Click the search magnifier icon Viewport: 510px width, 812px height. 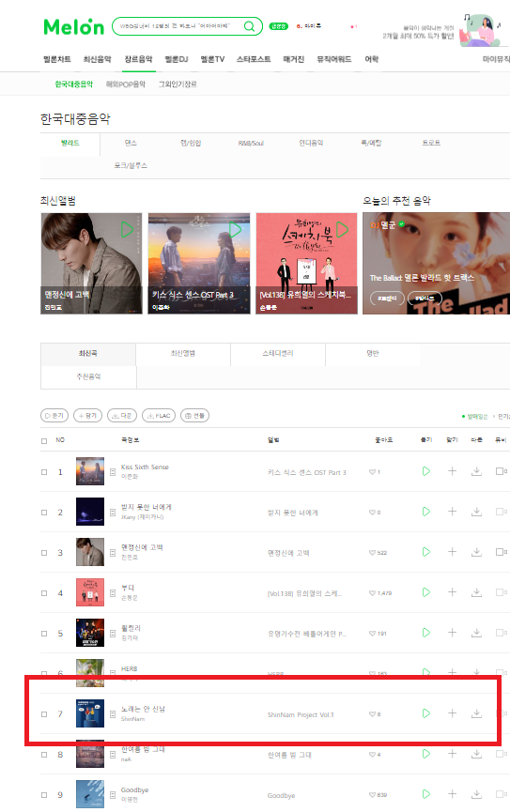point(249,26)
